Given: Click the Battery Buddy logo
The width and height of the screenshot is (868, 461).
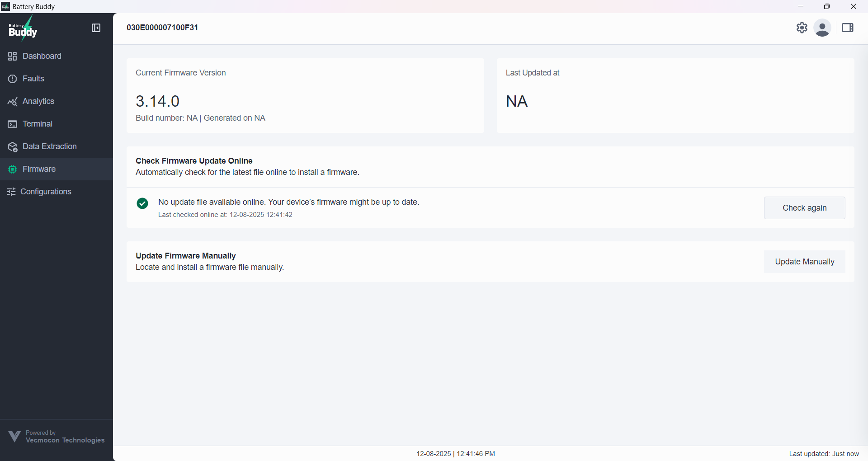Looking at the screenshot, I should click(x=23, y=28).
